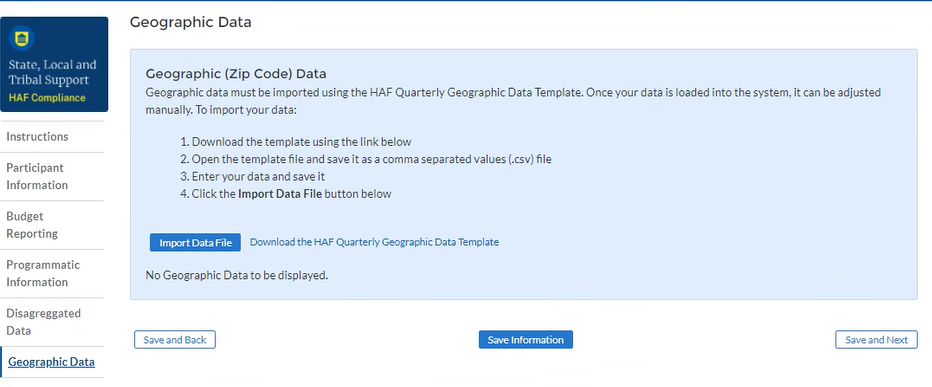Click the Save and Back button
This screenshot has height=387, width=932.
coord(175,340)
